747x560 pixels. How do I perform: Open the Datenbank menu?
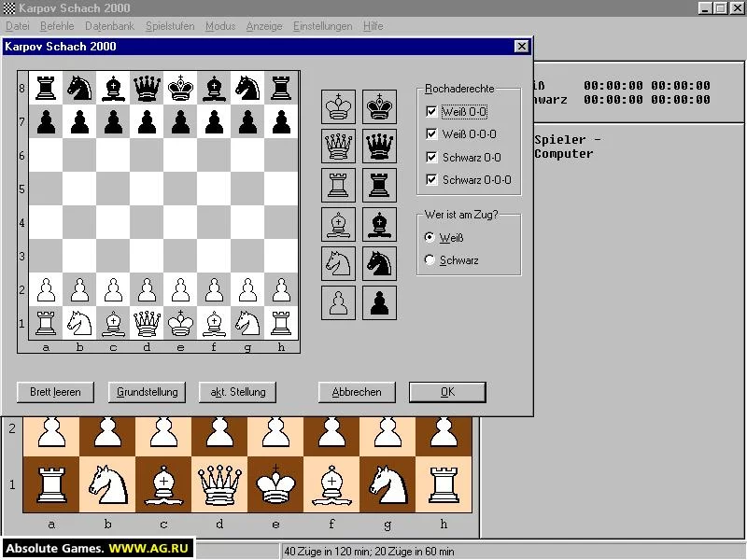pos(109,26)
